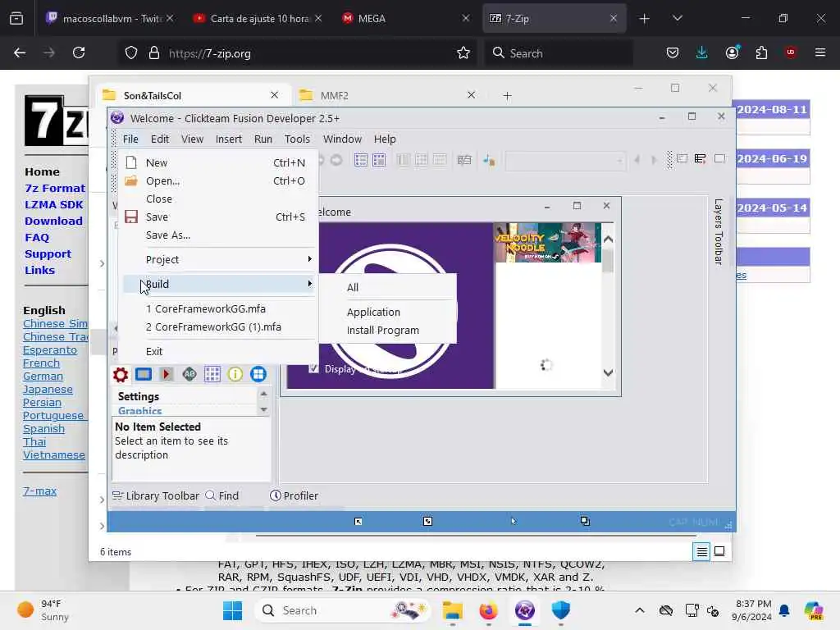Open the Tools menu
The width and height of the screenshot is (840, 630).
pos(297,139)
